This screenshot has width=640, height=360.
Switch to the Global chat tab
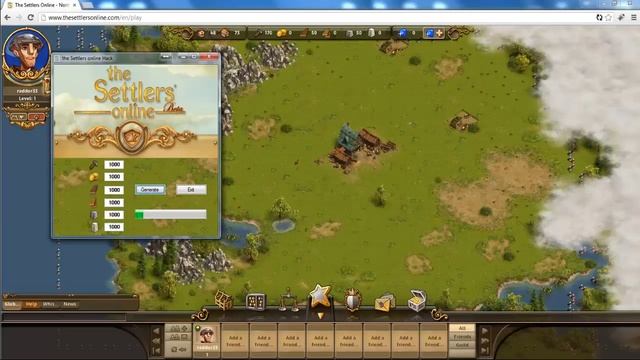pos(11,304)
